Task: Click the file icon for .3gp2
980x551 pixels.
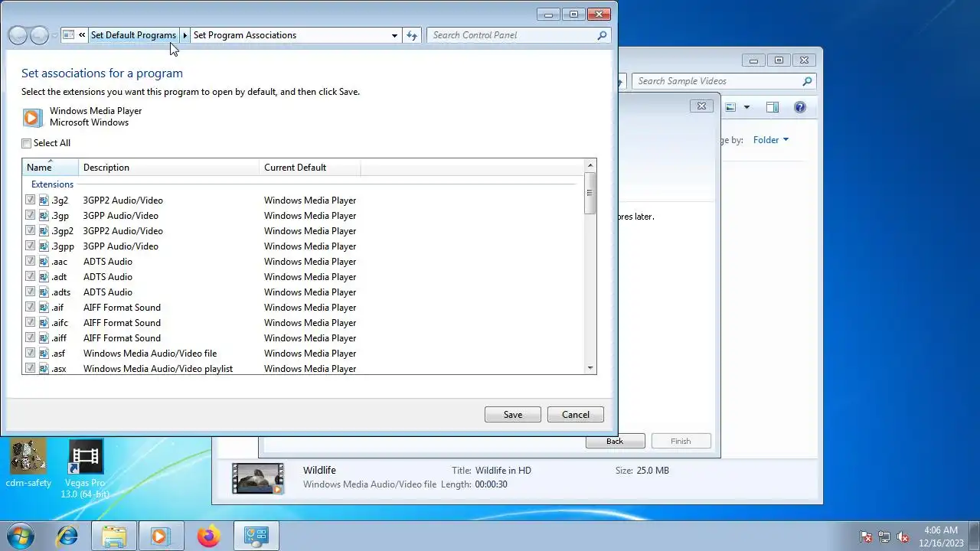Action: (44, 230)
